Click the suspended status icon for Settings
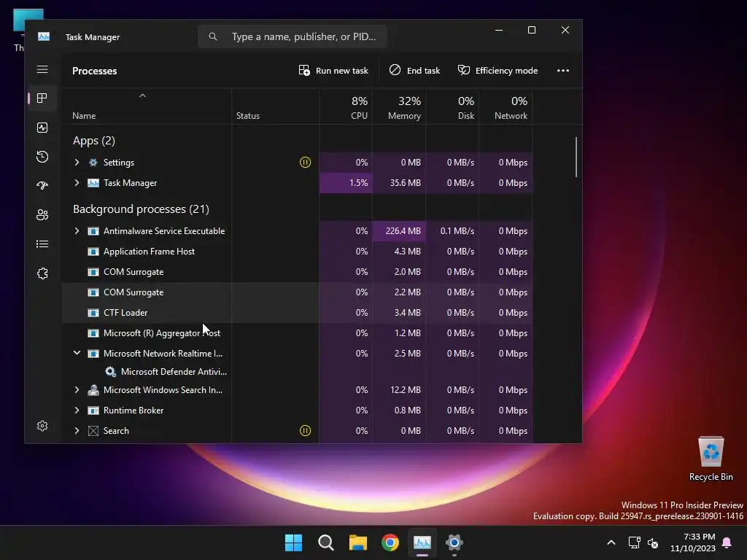This screenshot has height=560, width=747. [306, 163]
